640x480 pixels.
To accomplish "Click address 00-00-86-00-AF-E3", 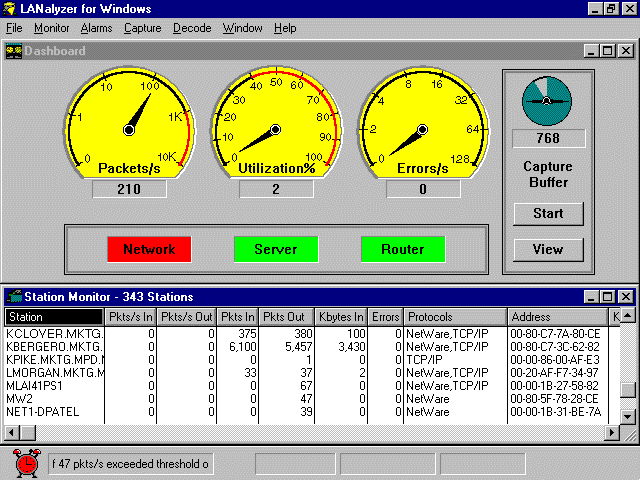I will 555,360.
